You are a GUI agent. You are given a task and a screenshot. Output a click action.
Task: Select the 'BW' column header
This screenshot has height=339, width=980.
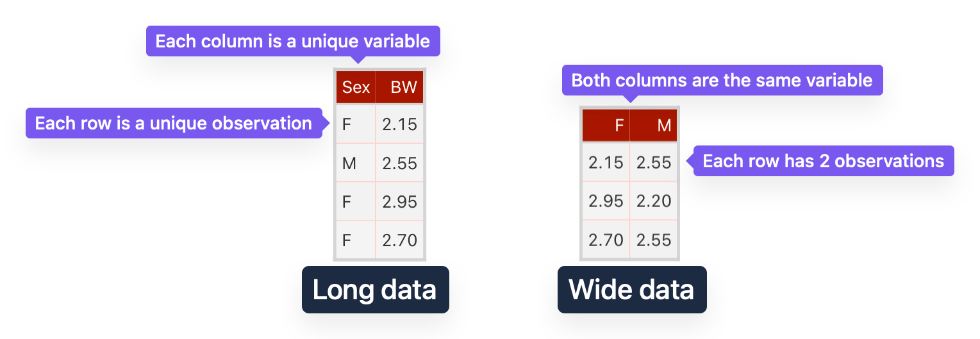pyautogui.click(x=399, y=87)
